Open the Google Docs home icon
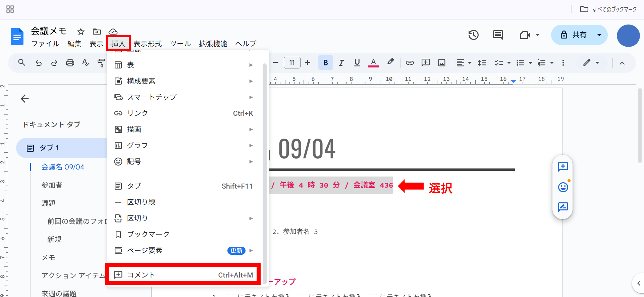644x297 pixels. 17,37
